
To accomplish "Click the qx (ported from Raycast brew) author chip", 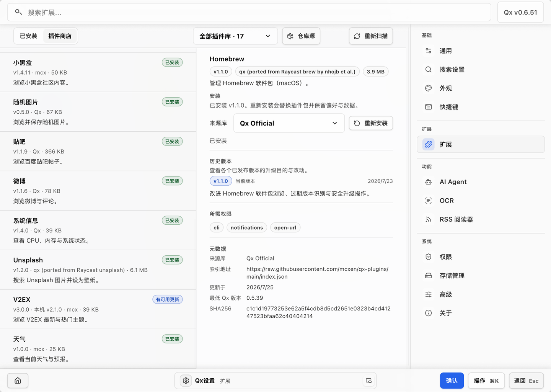I will pyautogui.click(x=297, y=72).
